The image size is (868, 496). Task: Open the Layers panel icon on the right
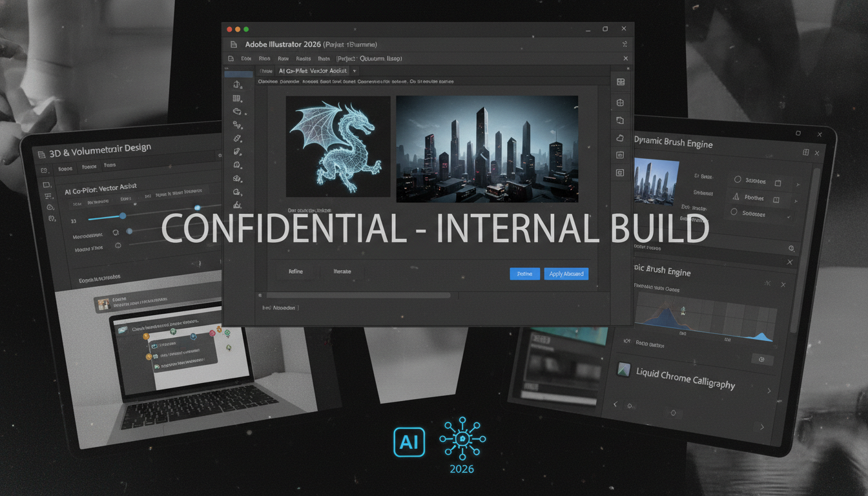pyautogui.click(x=621, y=82)
